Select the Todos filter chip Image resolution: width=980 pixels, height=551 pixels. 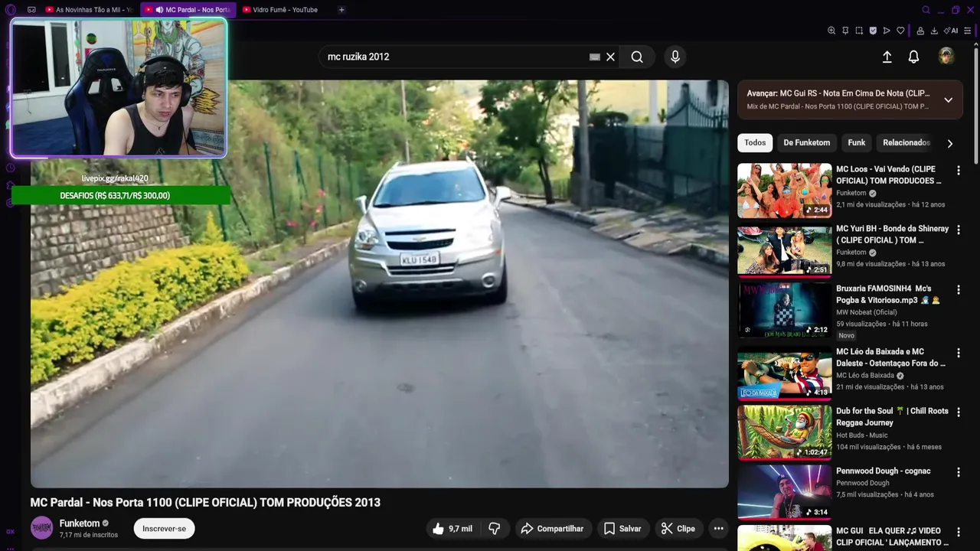[755, 142]
